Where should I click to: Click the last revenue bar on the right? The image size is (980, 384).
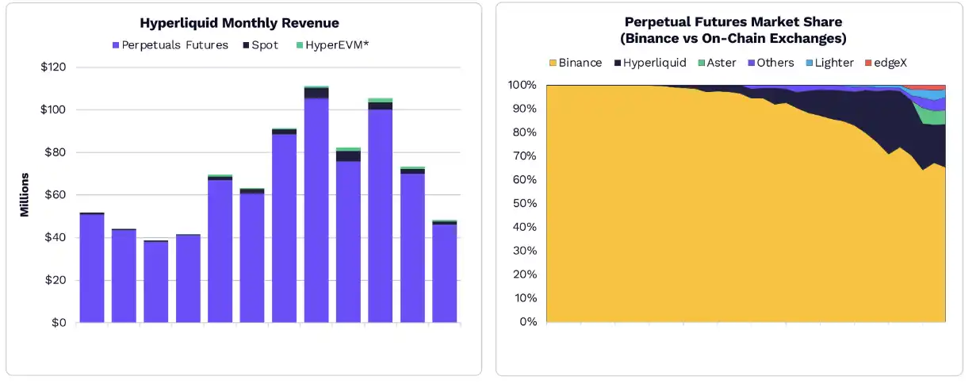(x=444, y=274)
